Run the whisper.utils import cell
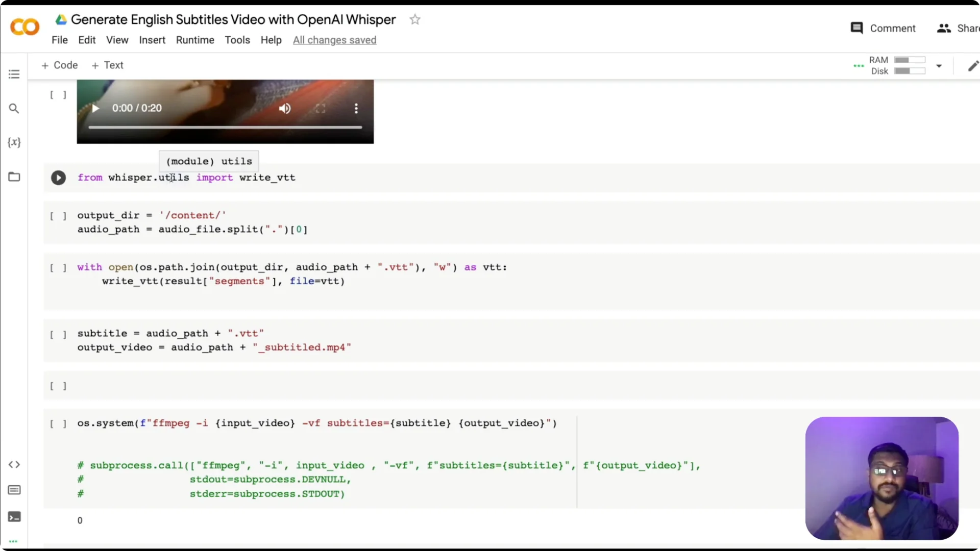The height and width of the screenshot is (551, 980). [x=58, y=178]
